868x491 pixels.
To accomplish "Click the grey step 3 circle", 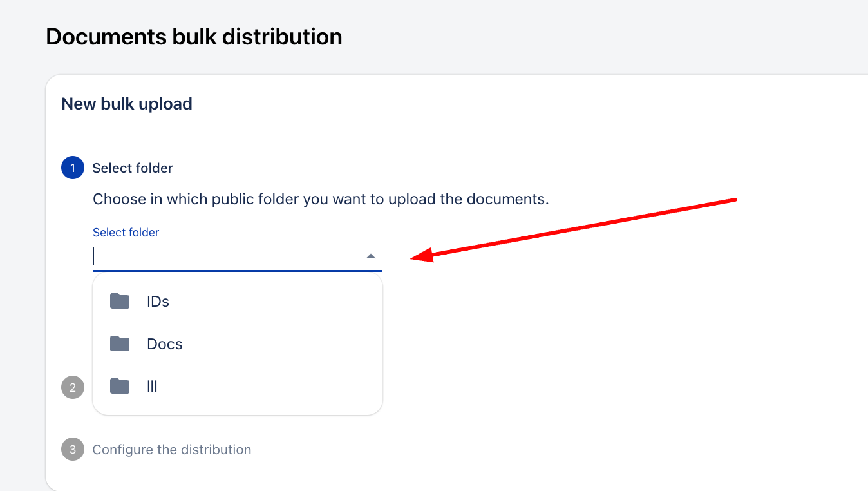I will click(x=73, y=449).
